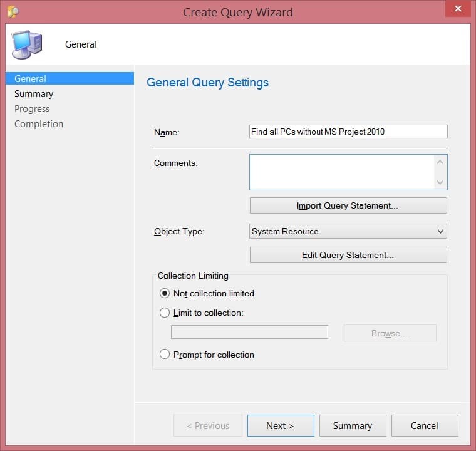Open Edit Query Statement dialog

tap(348, 255)
